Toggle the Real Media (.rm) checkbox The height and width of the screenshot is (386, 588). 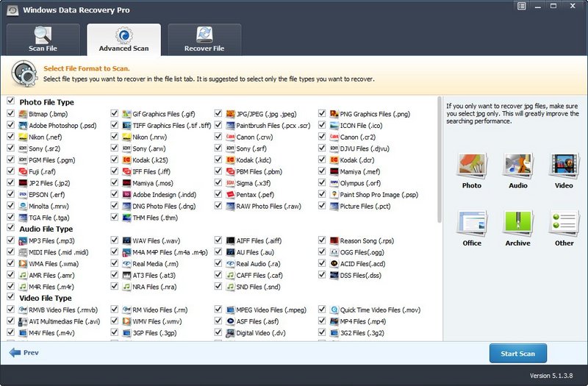click(x=115, y=263)
